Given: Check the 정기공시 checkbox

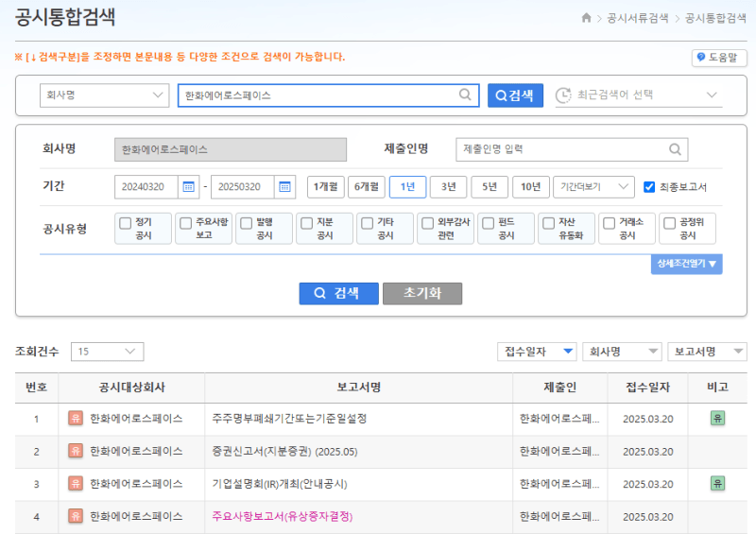Looking at the screenshot, I should [126, 223].
